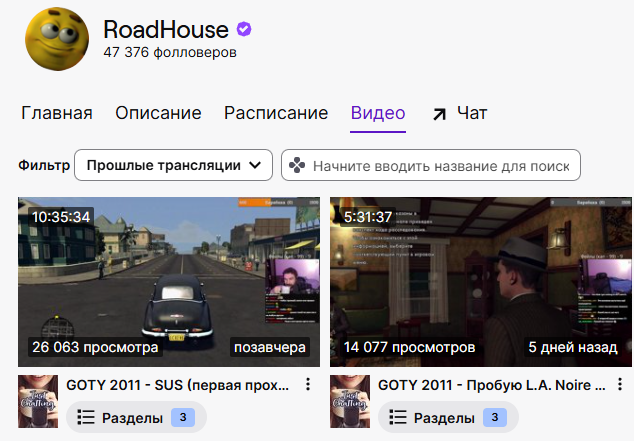Select the Видео tab
Viewport: 634px width, 441px height.
point(378,113)
